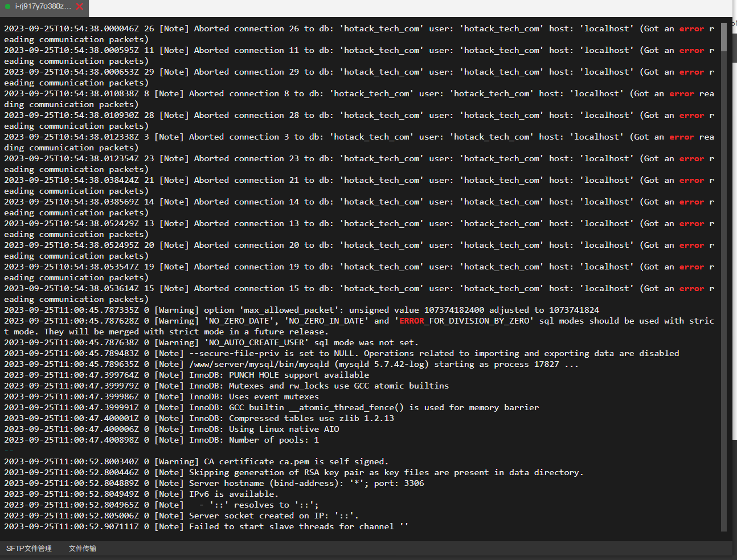Click 'Skipping generation of RSA key pair' line

point(294,472)
